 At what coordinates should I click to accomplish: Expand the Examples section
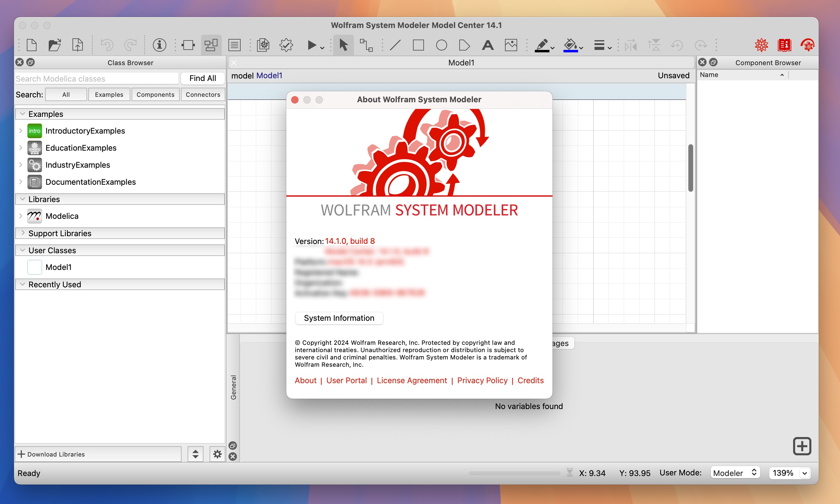pos(22,113)
